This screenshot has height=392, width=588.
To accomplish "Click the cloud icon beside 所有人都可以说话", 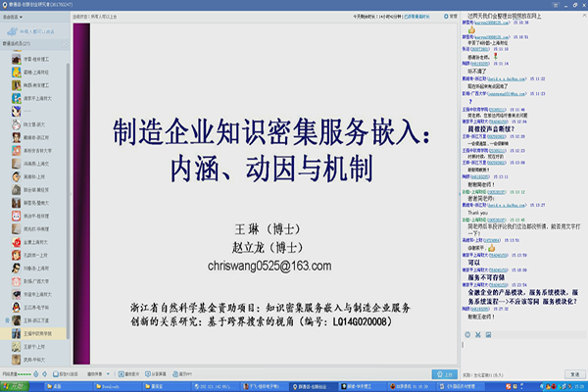I will [x=16, y=31].
